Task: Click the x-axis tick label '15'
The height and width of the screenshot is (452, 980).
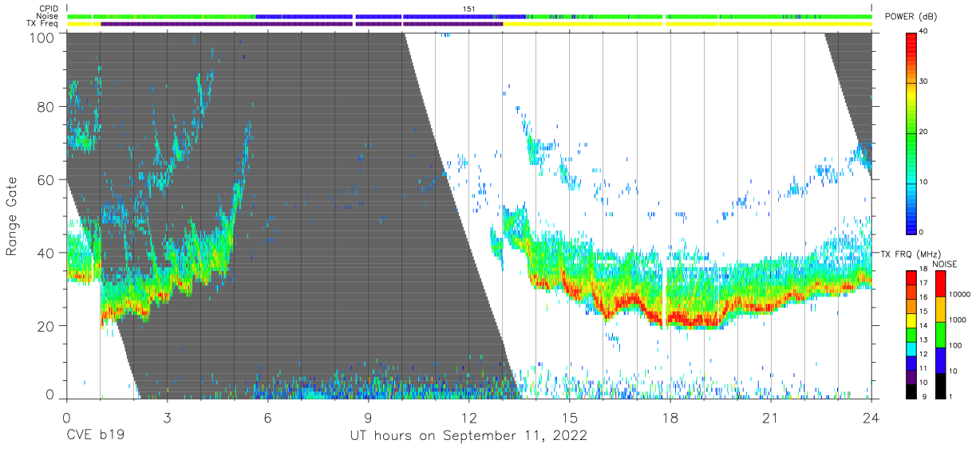Action: pyautogui.click(x=570, y=418)
